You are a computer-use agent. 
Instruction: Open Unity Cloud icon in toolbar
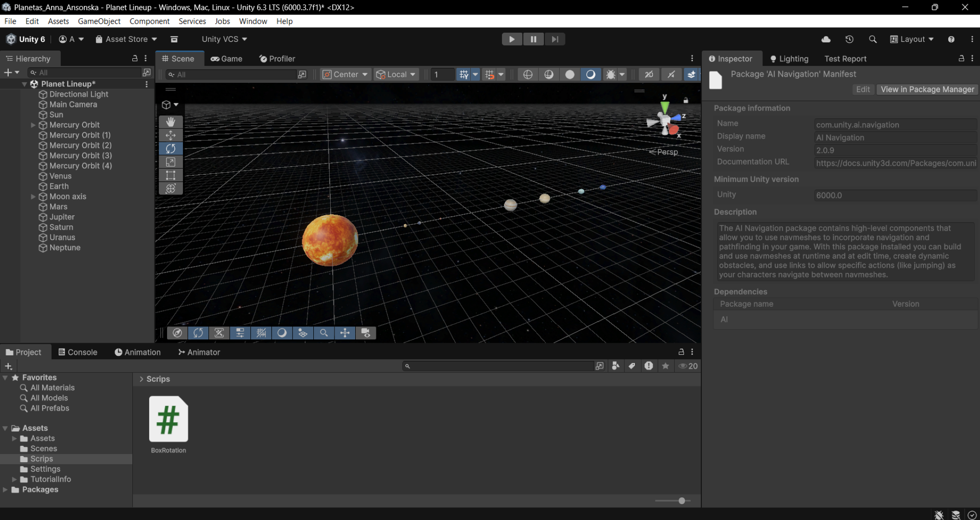coord(826,39)
